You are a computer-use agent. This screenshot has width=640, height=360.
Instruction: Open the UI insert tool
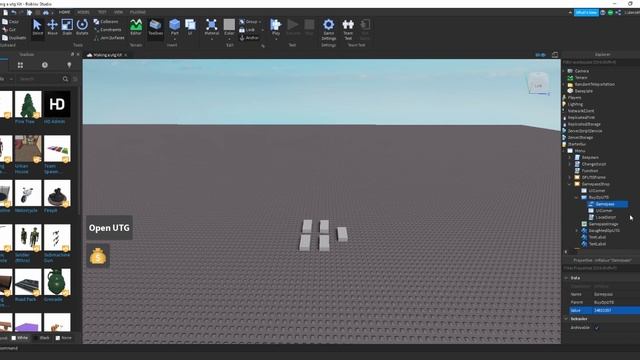190,27
